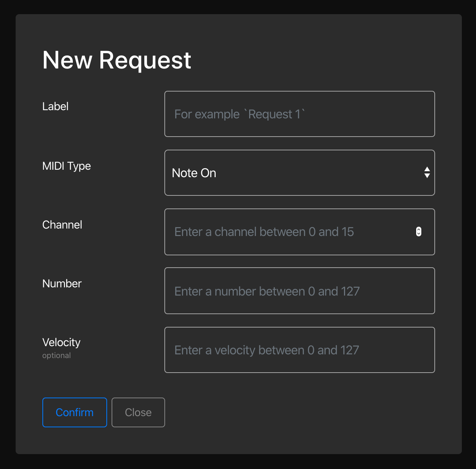Viewport: 476px width, 469px height.
Task: Click the Label text input field
Action: (299, 114)
